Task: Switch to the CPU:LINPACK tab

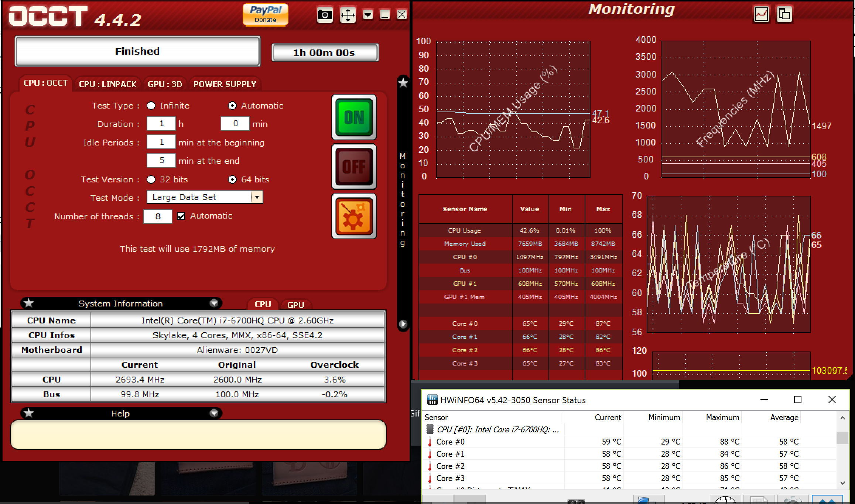Action: (x=108, y=84)
